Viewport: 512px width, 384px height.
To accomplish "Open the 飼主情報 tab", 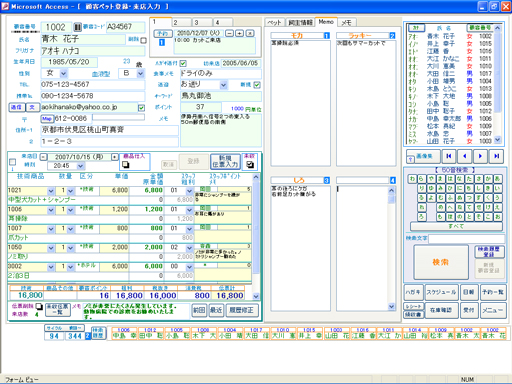I will click(x=300, y=22).
